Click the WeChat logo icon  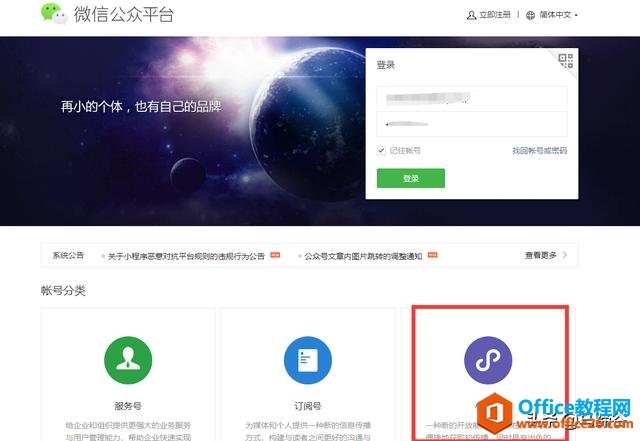tap(54, 13)
